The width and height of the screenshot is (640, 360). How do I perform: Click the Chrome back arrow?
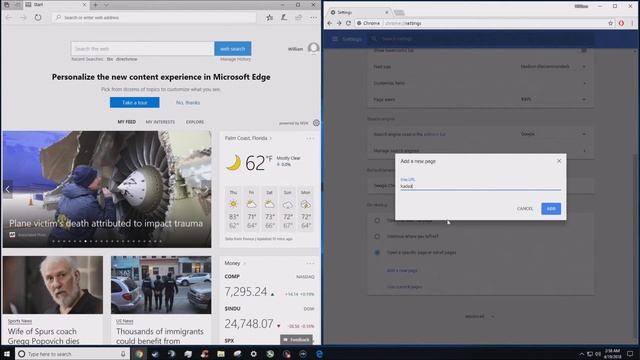point(330,23)
